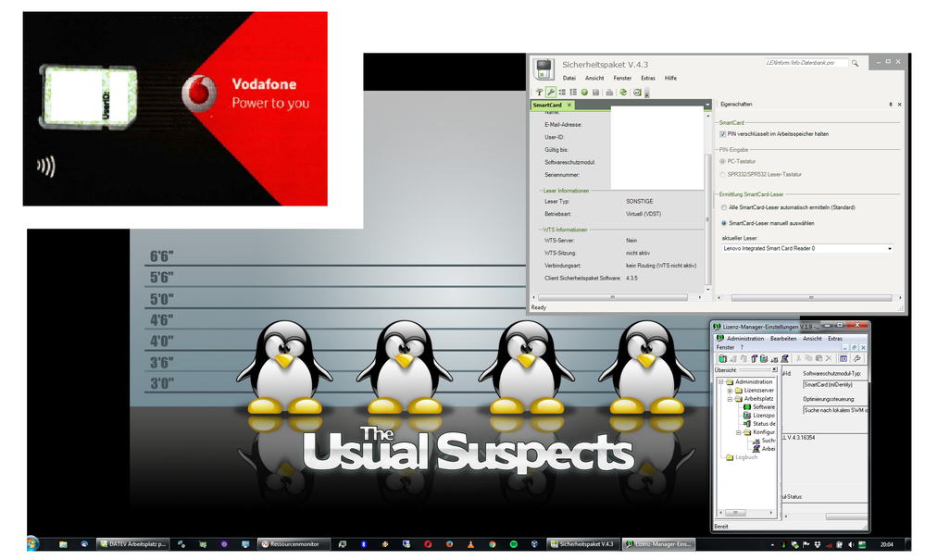Click the Windows Start orb
This screenshot has width=925, height=560.
point(33,544)
